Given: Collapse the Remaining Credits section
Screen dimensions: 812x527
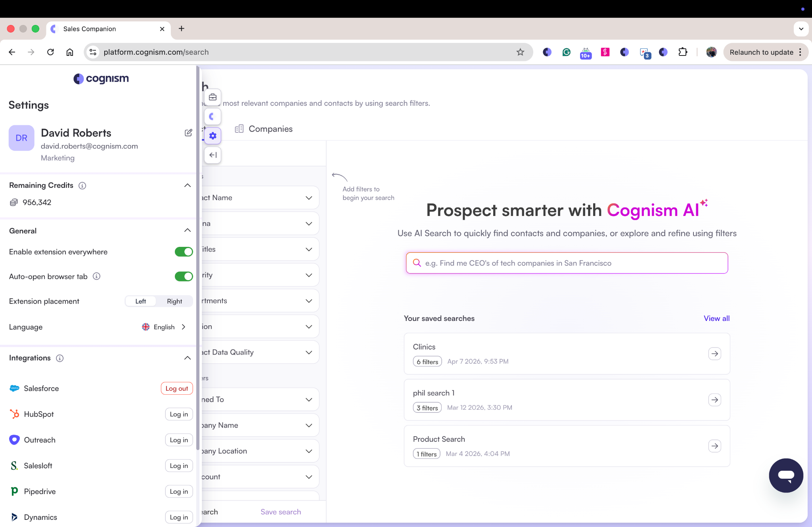Looking at the screenshot, I should [x=188, y=185].
